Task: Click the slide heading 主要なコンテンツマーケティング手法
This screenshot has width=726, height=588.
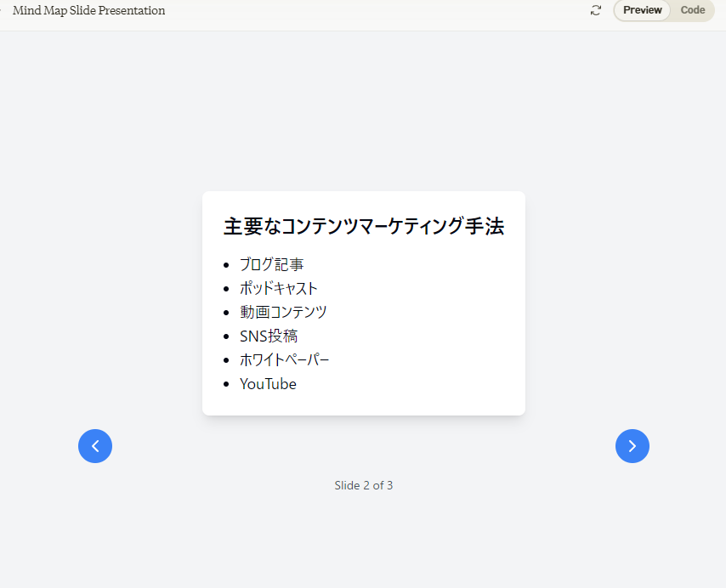Action: click(x=363, y=227)
